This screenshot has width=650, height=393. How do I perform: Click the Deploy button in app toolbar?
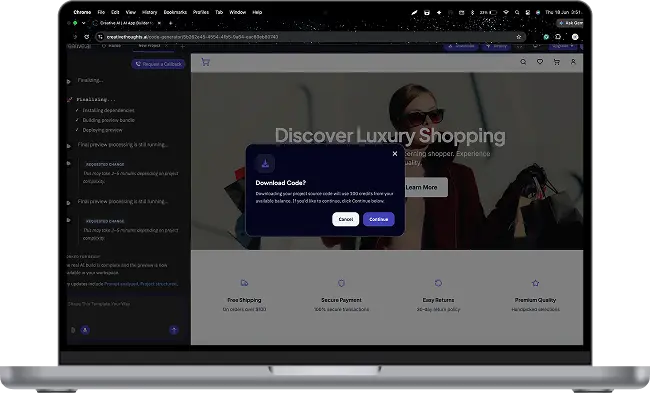coord(497,46)
